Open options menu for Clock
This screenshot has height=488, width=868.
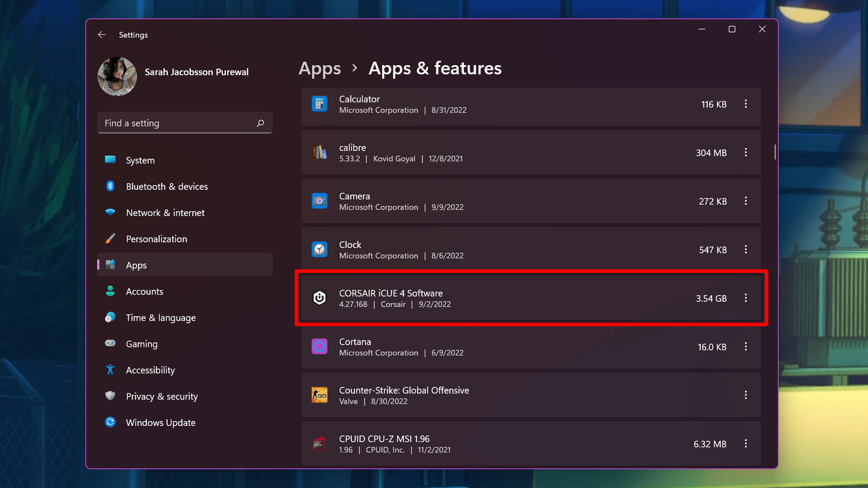745,249
